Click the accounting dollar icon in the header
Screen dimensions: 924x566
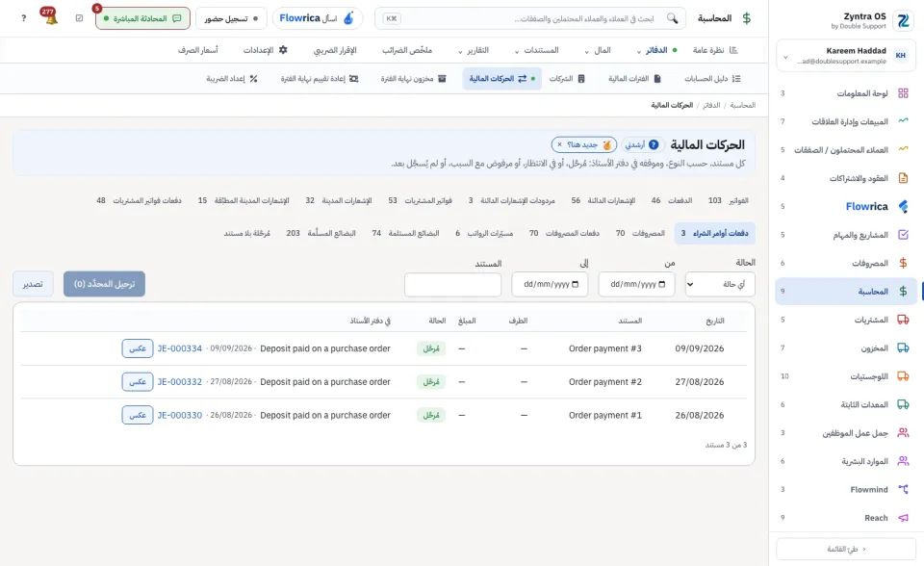click(747, 18)
